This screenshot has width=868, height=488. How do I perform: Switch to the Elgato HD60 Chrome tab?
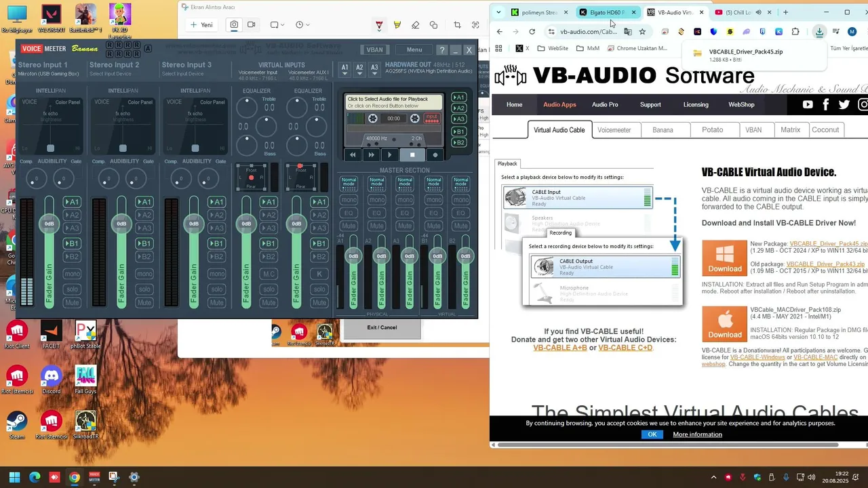pyautogui.click(x=608, y=12)
